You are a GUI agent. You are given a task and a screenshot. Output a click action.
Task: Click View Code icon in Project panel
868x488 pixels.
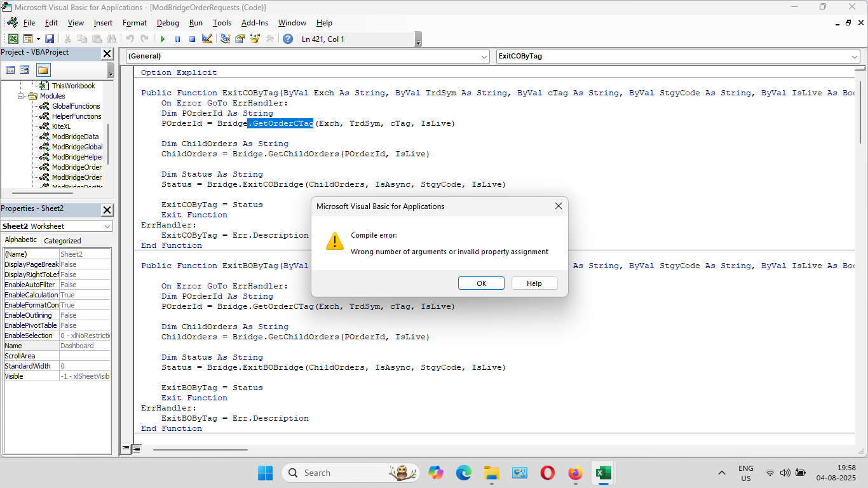coord(10,70)
